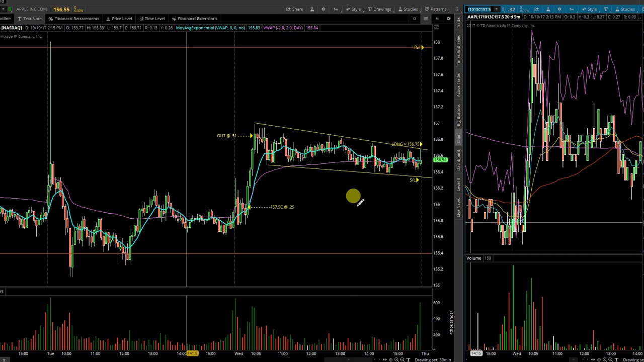
Task: Click the Share button on the left chart
Action: click(x=294, y=9)
